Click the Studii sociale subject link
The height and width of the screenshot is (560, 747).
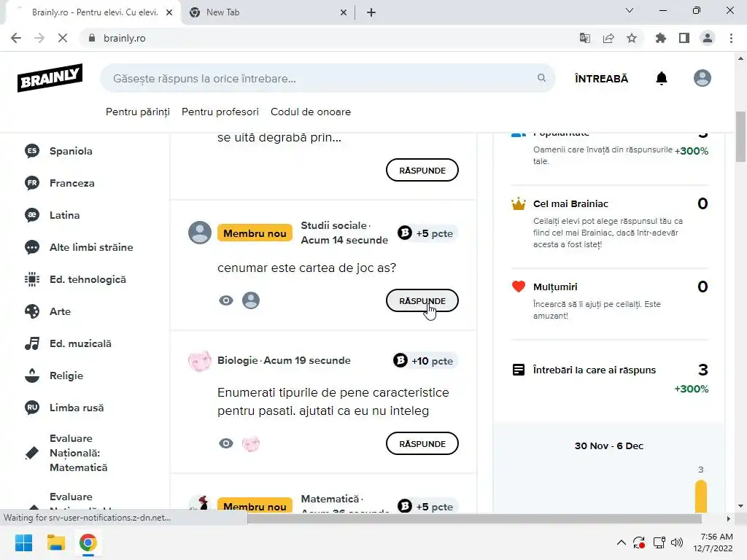click(x=333, y=225)
